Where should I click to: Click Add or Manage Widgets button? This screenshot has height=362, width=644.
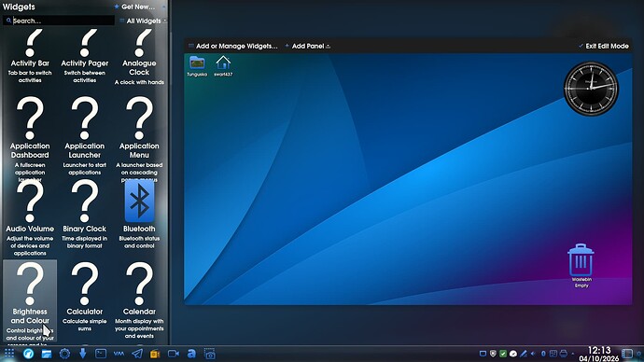pos(233,46)
